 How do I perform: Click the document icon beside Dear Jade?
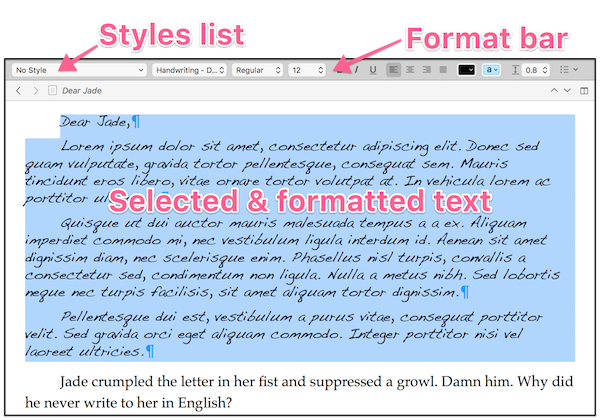52,91
